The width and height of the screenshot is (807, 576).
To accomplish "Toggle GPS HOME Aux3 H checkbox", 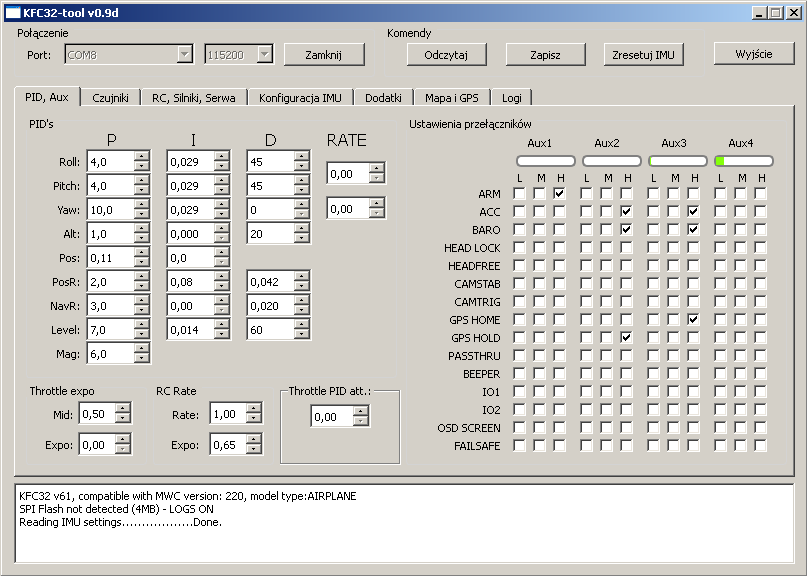I will [692, 319].
